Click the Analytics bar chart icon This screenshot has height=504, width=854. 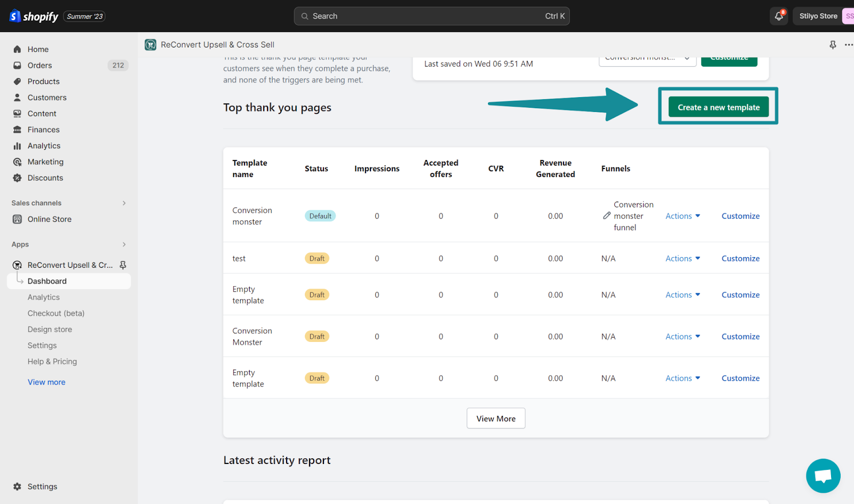[x=18, y=146]
